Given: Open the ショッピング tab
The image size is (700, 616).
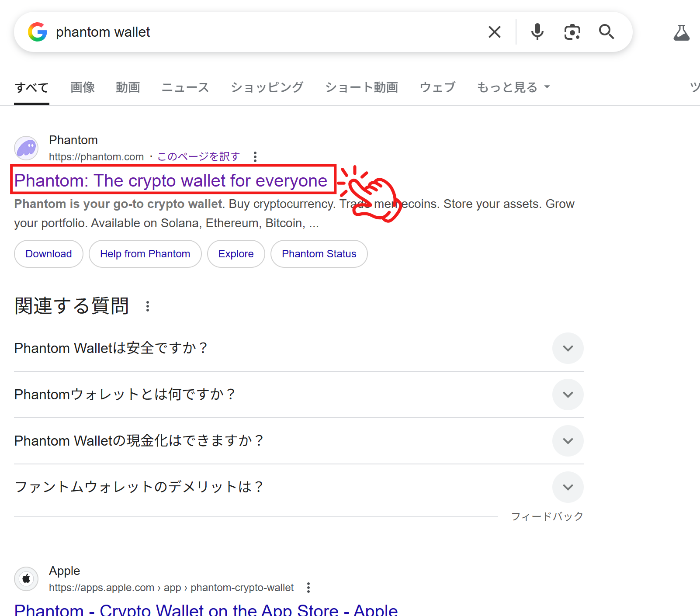Looking at the screenshot, I should click(x=267, y=87).
